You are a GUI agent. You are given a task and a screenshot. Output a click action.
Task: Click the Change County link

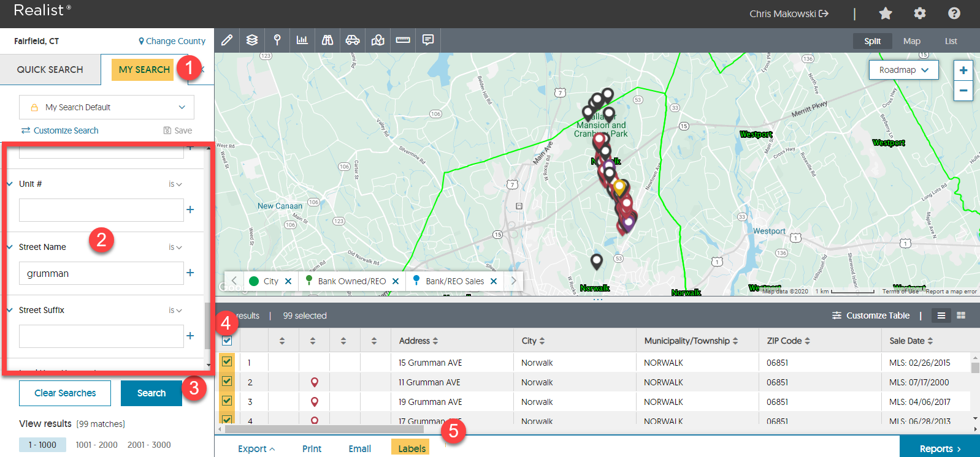tap(172, 41)
